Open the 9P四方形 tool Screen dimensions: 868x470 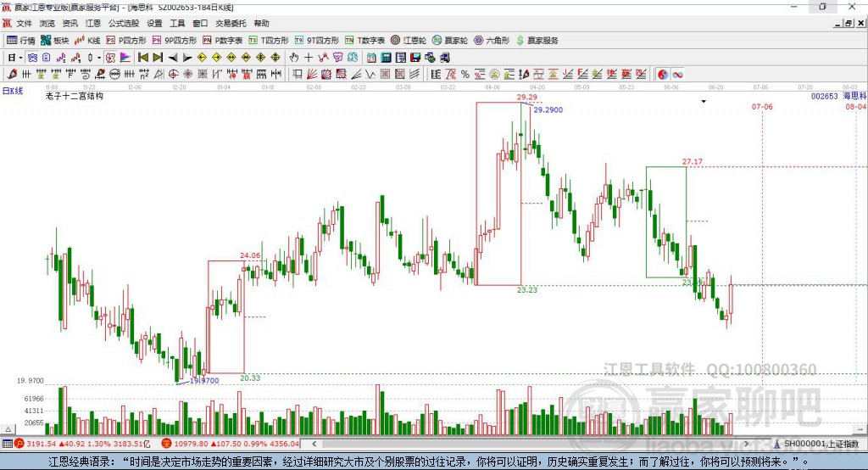[x=175, y=41]
